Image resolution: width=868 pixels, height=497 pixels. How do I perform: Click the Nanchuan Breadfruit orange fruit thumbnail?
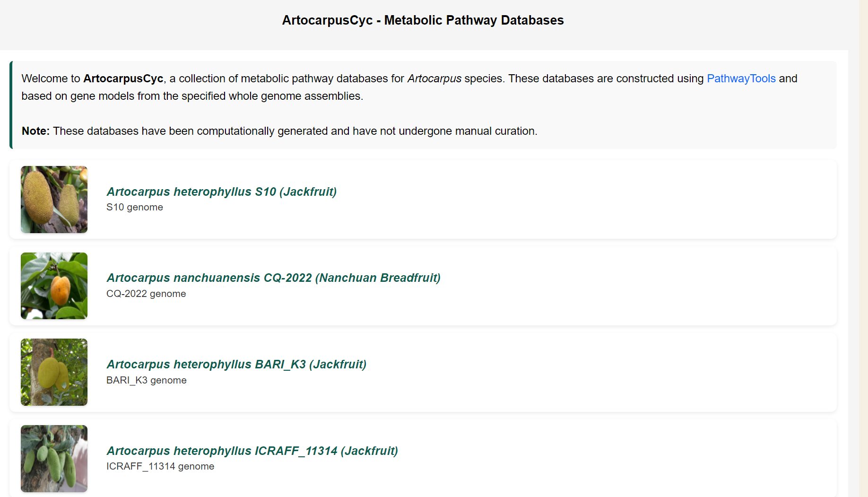point(54,286)
